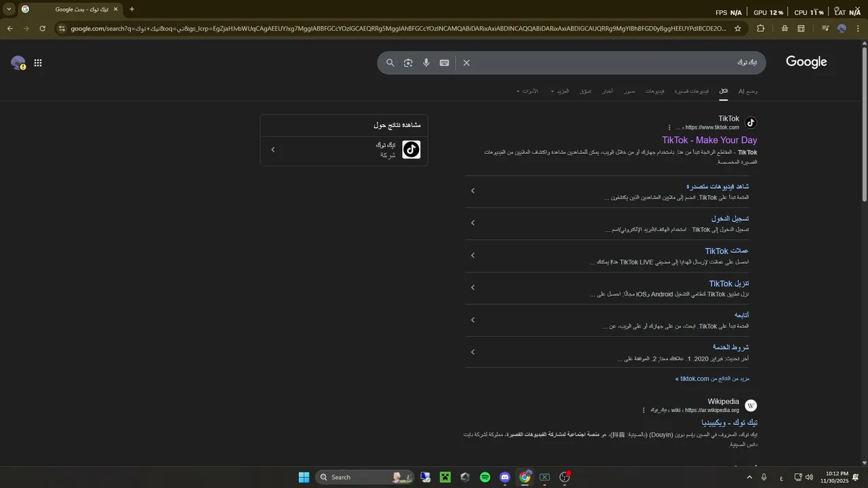The height and width of the screenshot is (488, 868).
Task: Open Google Lens image search icon
Action: tap(408, 62)
